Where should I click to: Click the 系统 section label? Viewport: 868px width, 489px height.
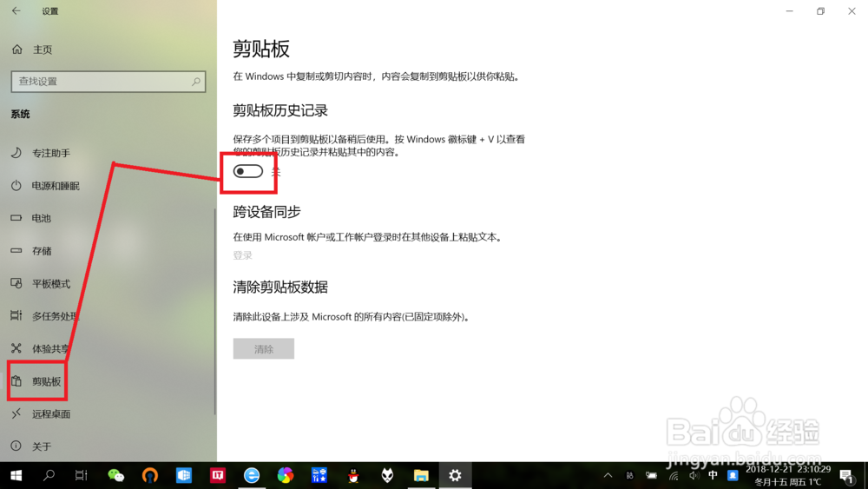point(21,114)
